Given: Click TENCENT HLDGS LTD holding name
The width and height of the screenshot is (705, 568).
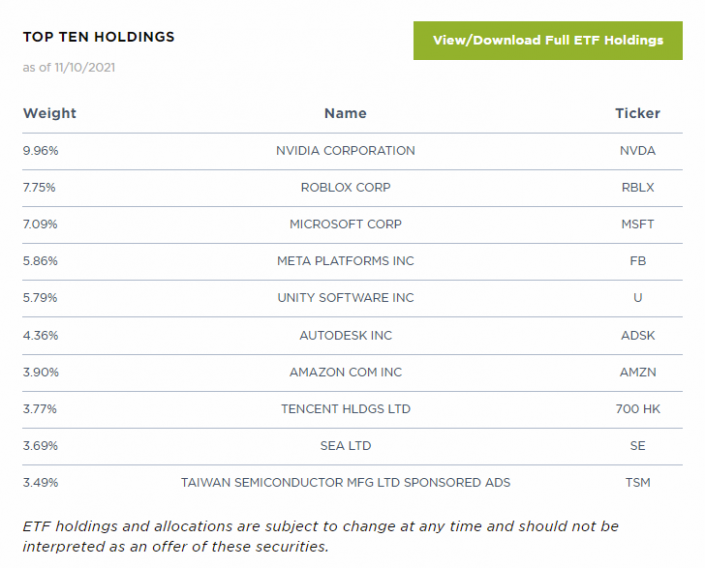Looking at the screenshot, I should (x=345, y=409).
